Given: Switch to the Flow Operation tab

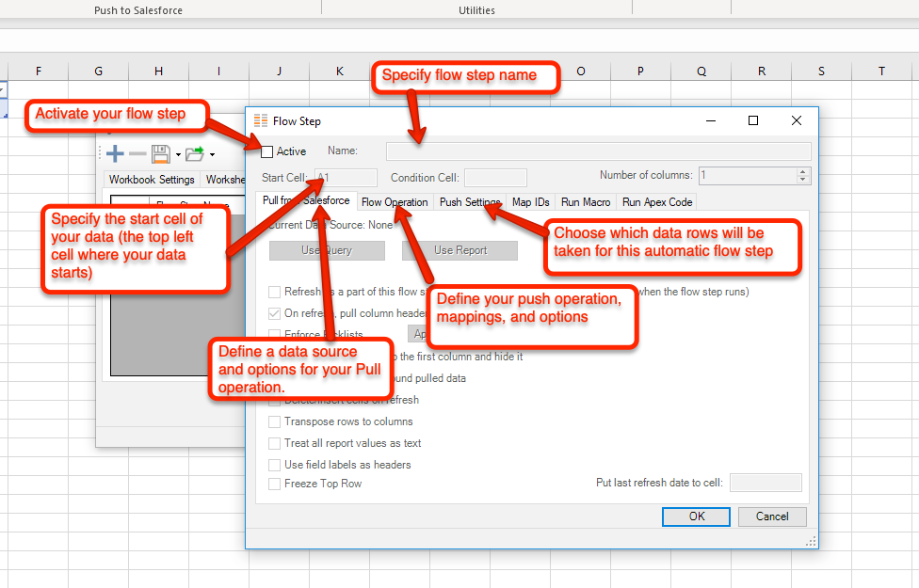Looking at the screenshot, I should tap(395, 202).
